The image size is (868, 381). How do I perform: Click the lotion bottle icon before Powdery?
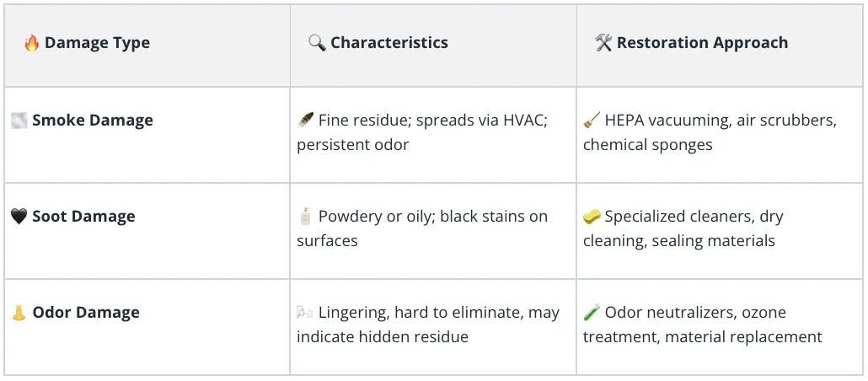[305, 216]
